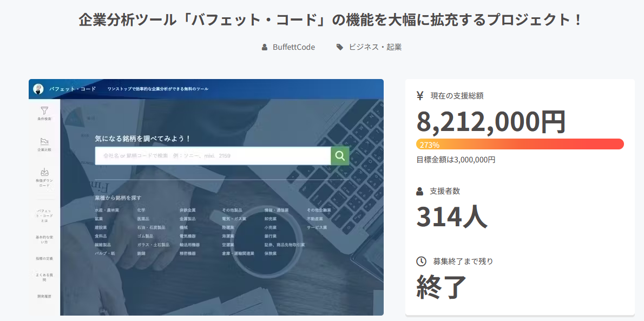Click the chart icon for 企業比較
Image resolution: width=644 pixels, height=321 pixels.
click(44, 141)
